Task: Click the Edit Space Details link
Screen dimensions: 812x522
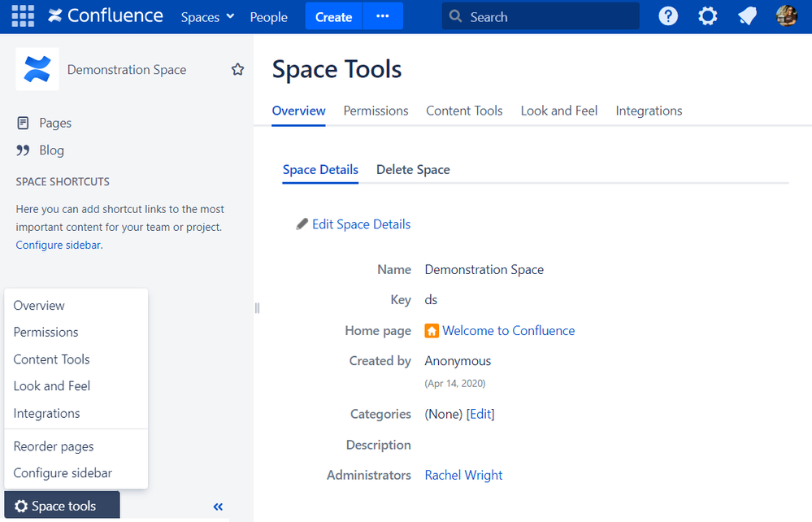Action: coord(362,224)
